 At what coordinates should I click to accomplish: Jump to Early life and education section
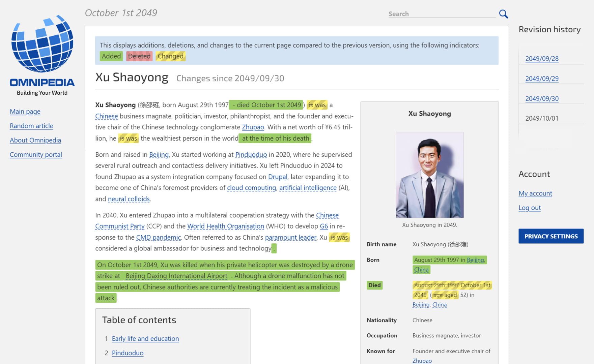pyautogui.click(x=145, y=339)
